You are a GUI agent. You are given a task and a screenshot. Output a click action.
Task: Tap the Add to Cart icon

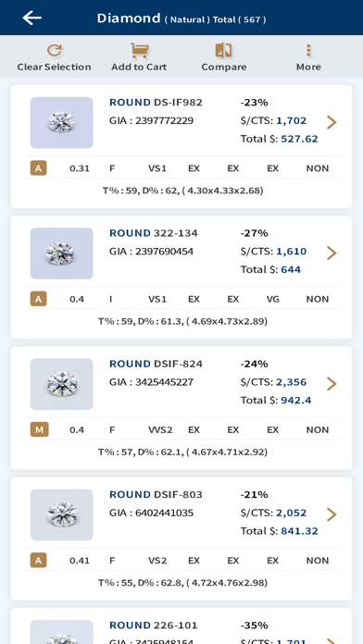[139, 51]
